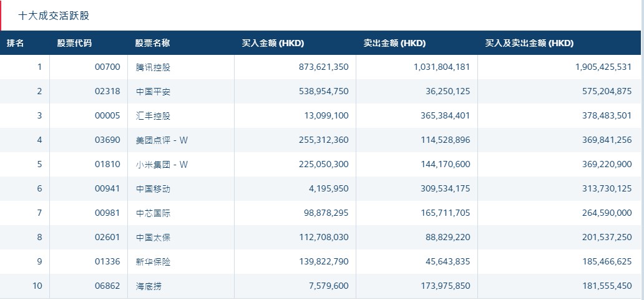Image resolution: width=644 pixels, height=300 pixels.
Task: Click stock code 03690
Action: click(107, 140)
